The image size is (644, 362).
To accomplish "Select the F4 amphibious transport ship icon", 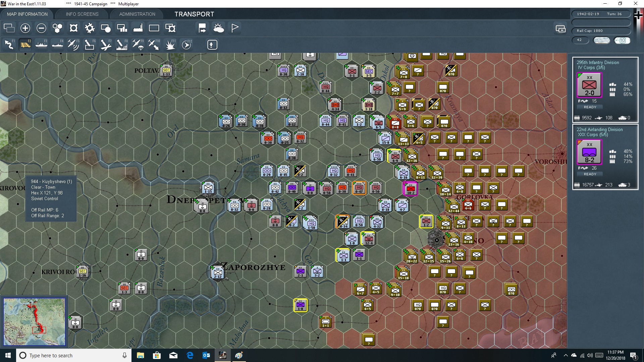I will (57, 45).
